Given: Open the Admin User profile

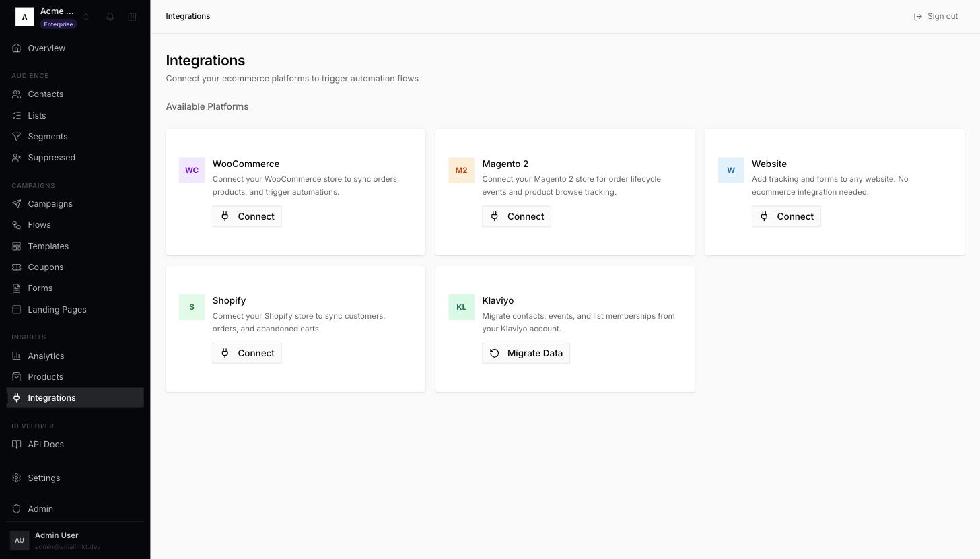Looking at the screenshot, I should [x=75, y=540].
